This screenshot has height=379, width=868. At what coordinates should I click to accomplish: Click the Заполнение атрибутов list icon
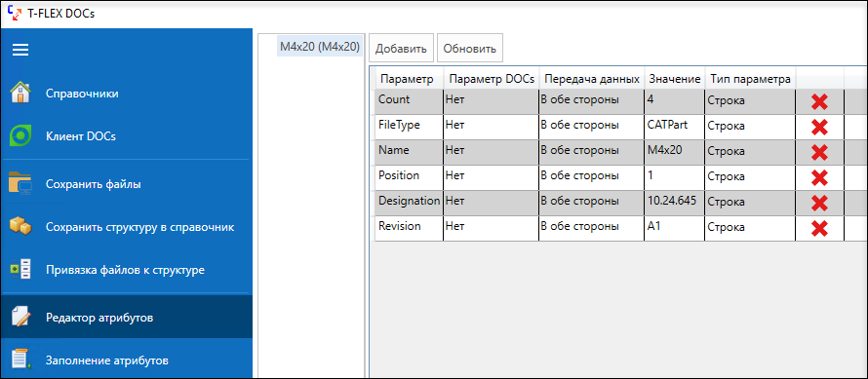pyautogui.click(x=21, y=360)
